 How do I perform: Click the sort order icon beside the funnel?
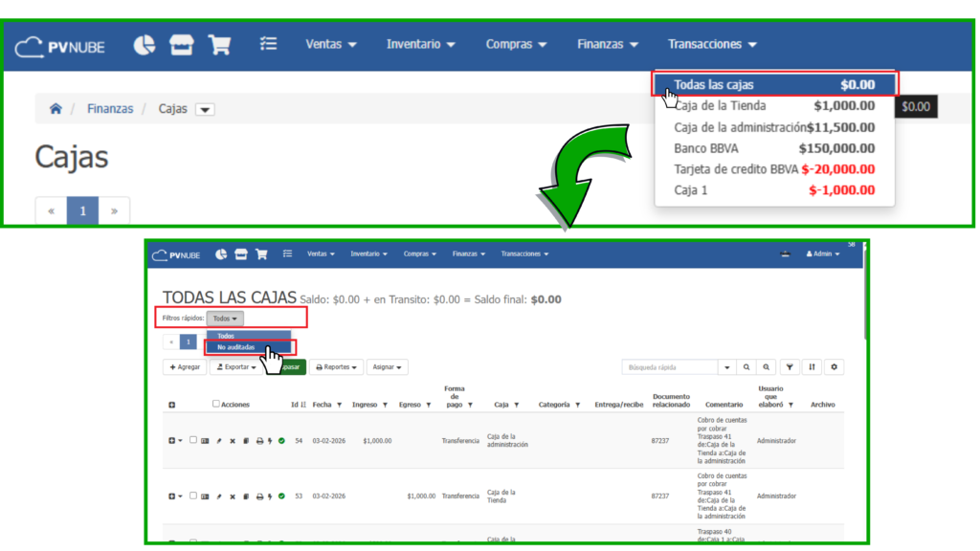pyautogui.click(x=812, y=366)
